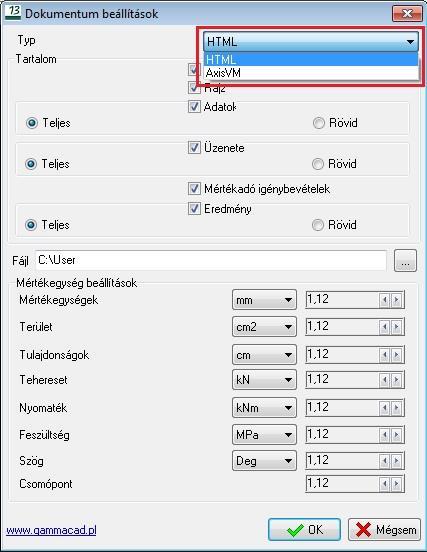Decrease the Terület precision with left arrow
This screenshot has height=552, width=427.
[384, 327]
